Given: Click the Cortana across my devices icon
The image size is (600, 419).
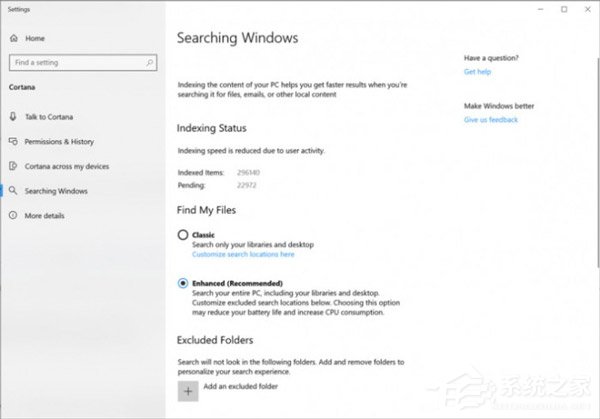Looking at the screenshot, I should (x=13, y=166).
